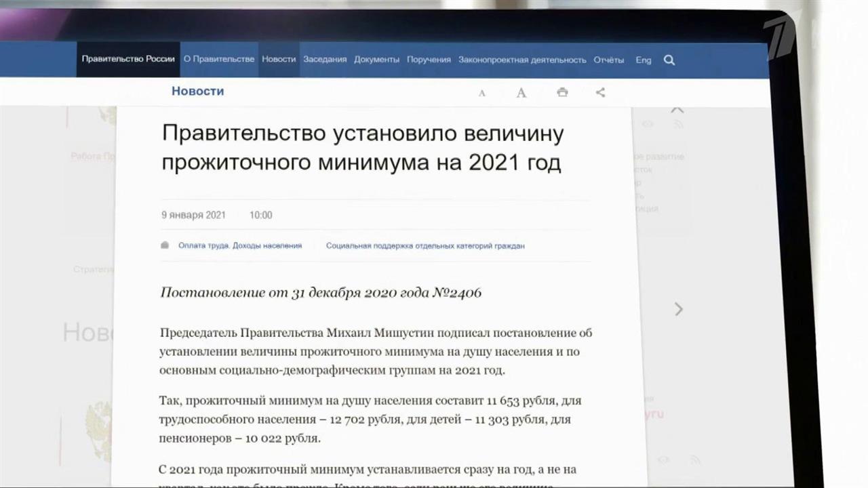Image resolution: width=868 pixels, height=488 pixels.
Task: Share the article via share icon
Action: [600, 92]
